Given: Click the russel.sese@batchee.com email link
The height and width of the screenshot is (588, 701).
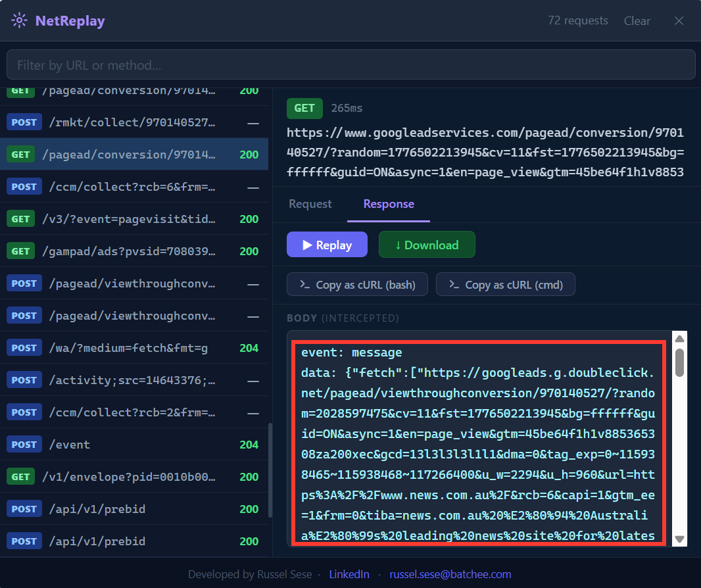Looking at the screenshot, I should [450, 574].
